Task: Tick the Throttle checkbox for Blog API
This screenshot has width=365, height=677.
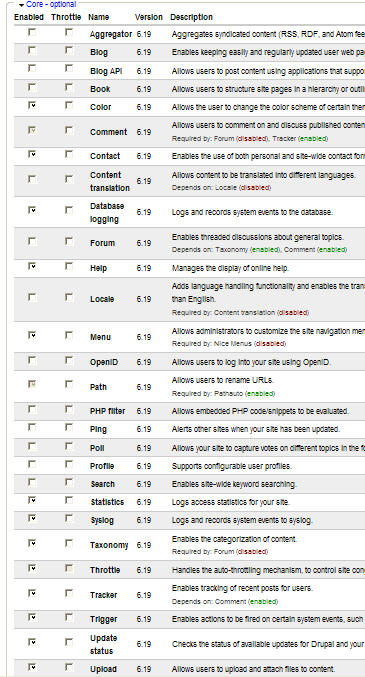Action: 69,69
